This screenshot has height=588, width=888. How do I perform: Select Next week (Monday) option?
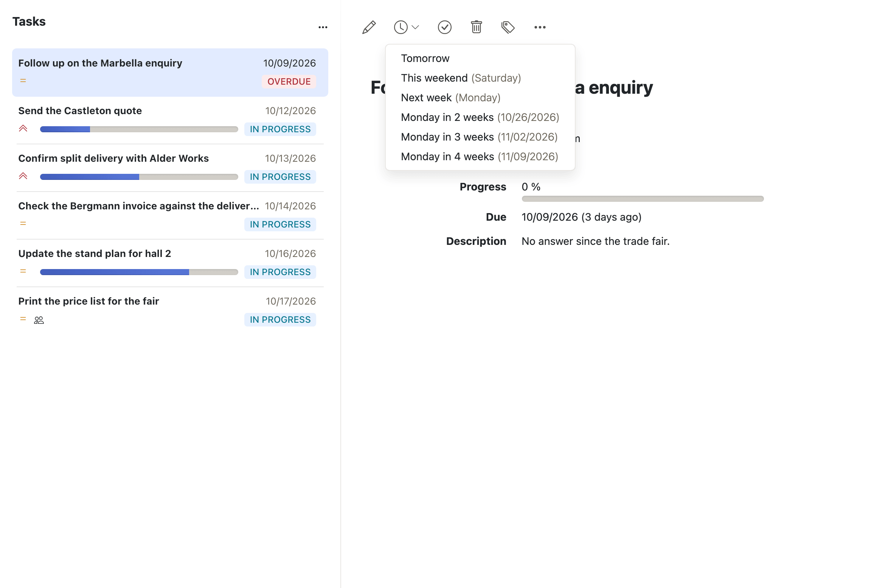click(x=480, y=97)
